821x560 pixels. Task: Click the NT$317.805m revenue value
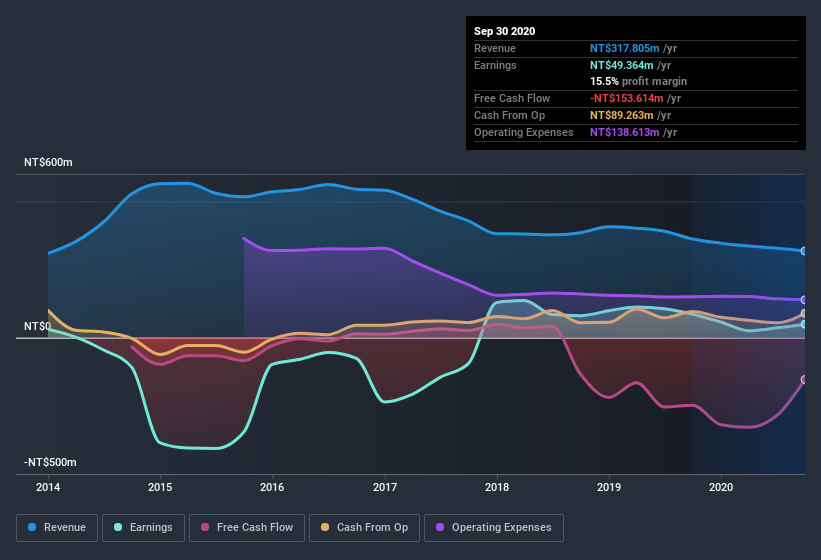click(625, 48)
